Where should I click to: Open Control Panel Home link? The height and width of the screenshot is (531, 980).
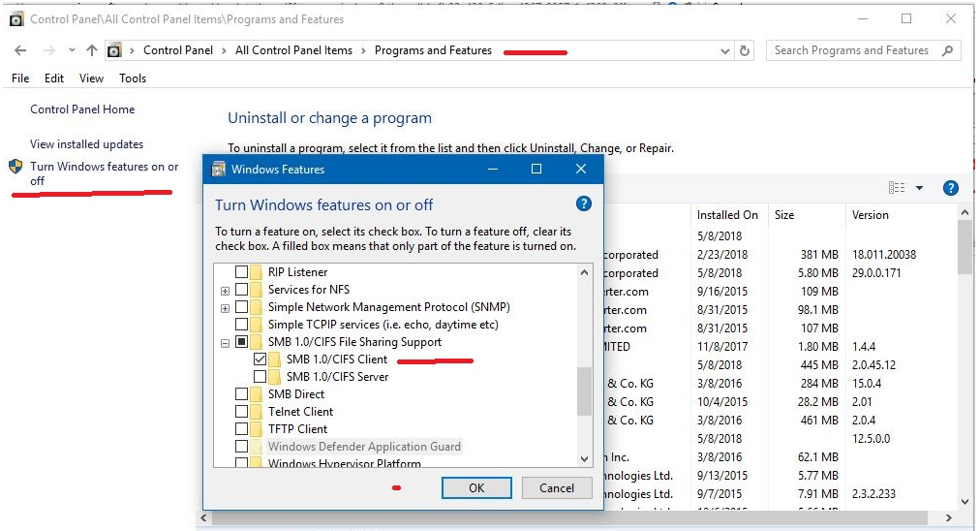pos(82,109)
